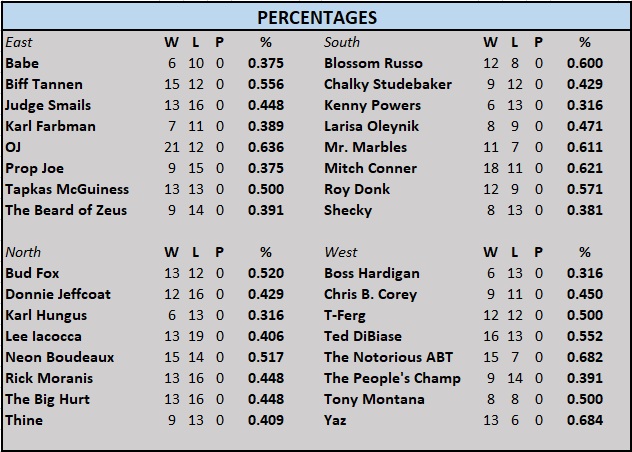The width and height of the screenshot is (632, 452).
Task: Click the North division label
Action: click(x=23, y=252)
